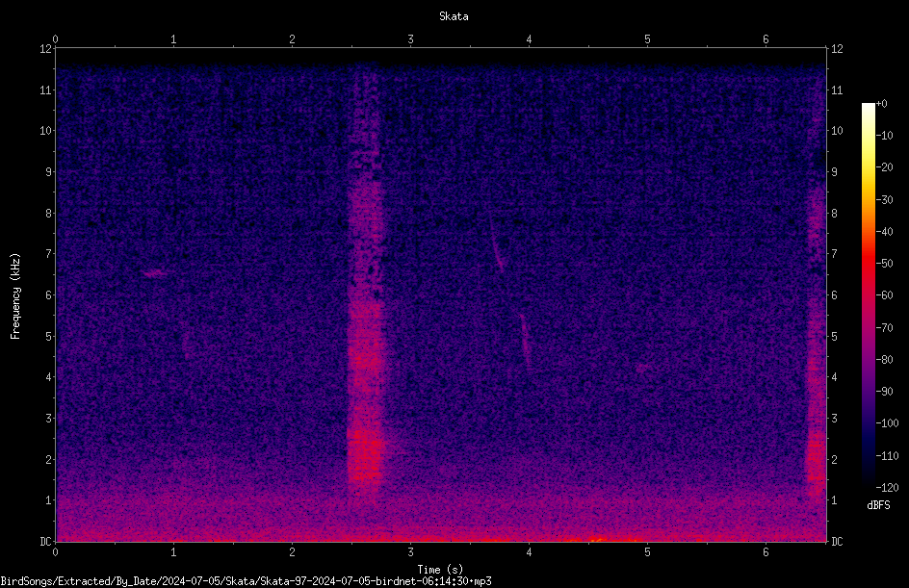Click the "+0" value on the color scale

[881, 104]
